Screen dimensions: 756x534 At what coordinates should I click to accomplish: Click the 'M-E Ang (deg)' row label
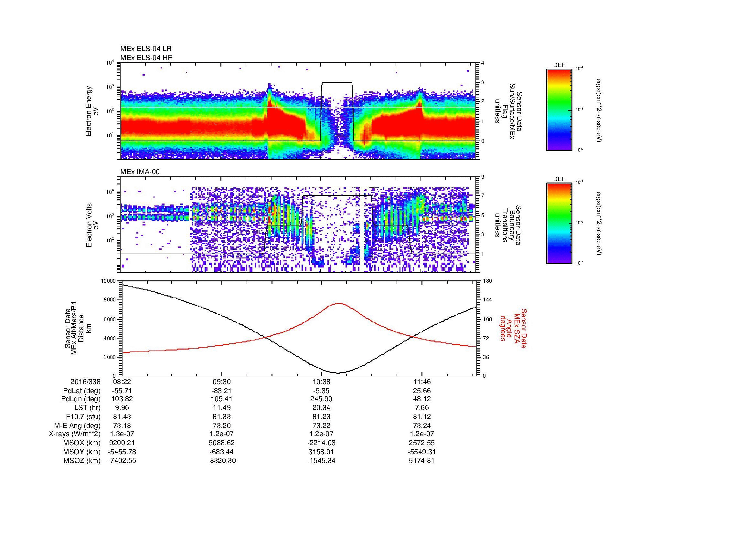pos(77,425)
